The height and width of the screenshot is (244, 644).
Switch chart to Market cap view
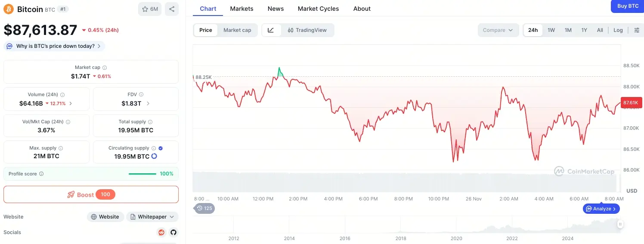coord(237,30)
